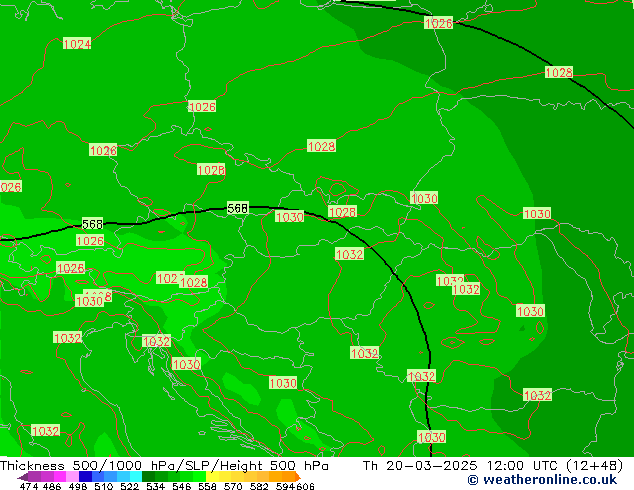Pick the dark blue legend swatch

tap(85, 476)
